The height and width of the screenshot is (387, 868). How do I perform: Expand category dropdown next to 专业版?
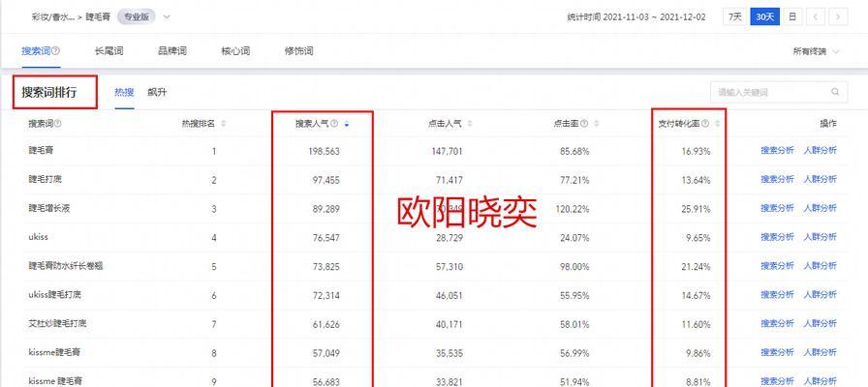pos(167,17)
